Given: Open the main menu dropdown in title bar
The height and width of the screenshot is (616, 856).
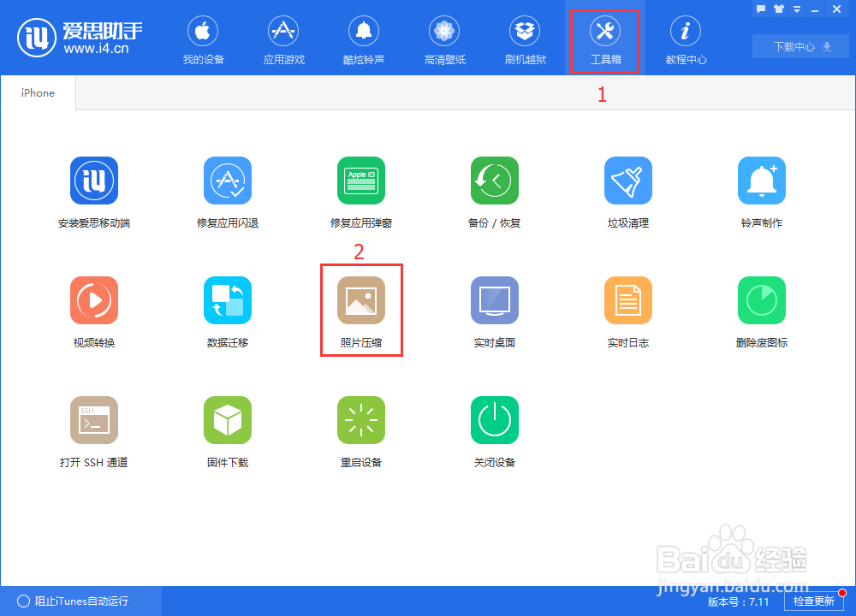Looking at the screenshot, I should click(x=796, y=9).
